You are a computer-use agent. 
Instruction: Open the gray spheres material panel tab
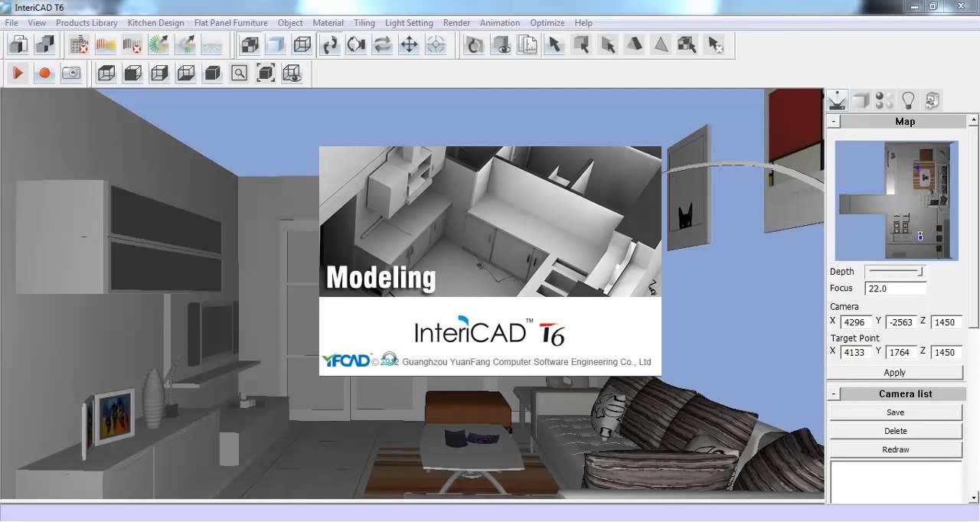[x=884, y=100]
